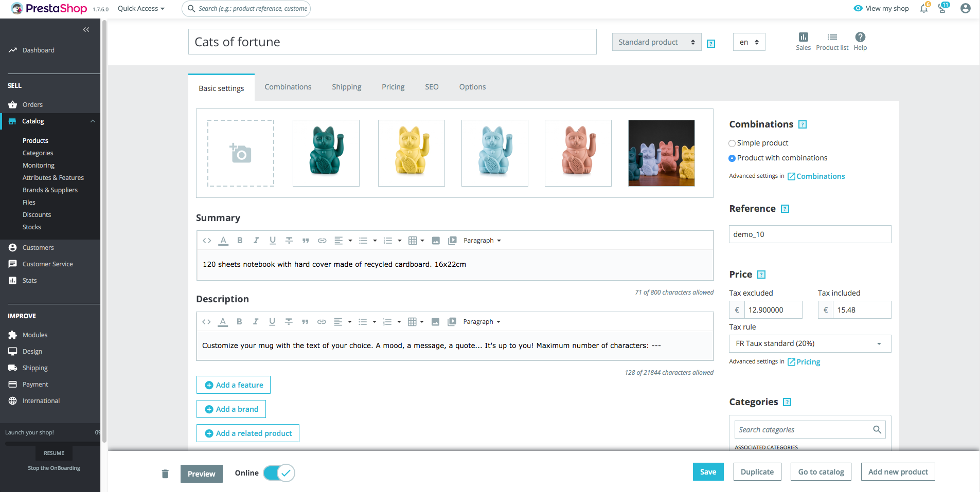Open source code view in Summary editor
The height and width of the screenshot is (492, 980).
pos(207,240)
